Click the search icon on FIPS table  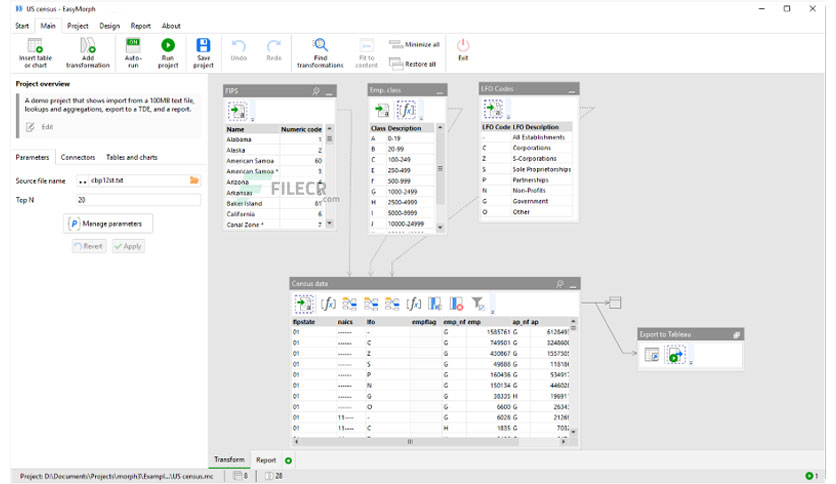(316, 91)
